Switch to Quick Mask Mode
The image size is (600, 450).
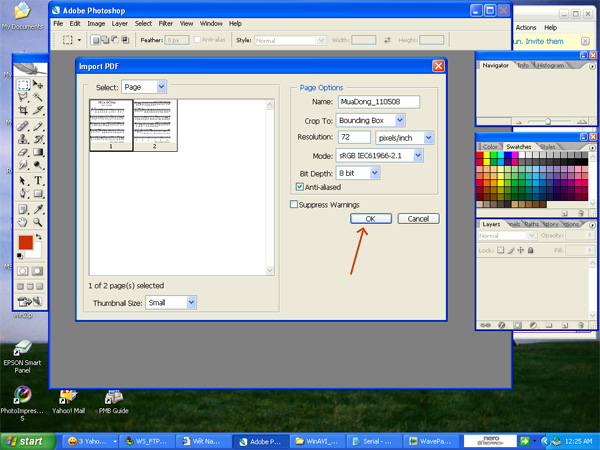tap(37, 271)
